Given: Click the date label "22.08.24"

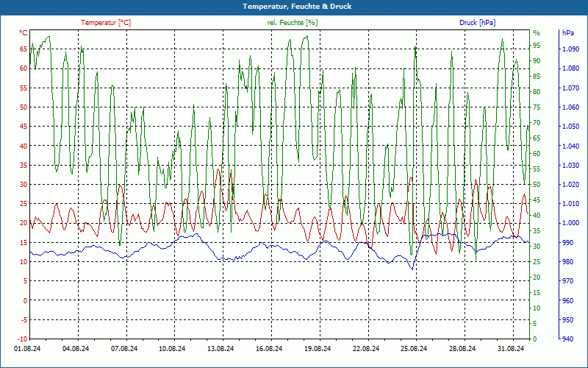Looking at the screenshot, I should (x=365, y=349).
